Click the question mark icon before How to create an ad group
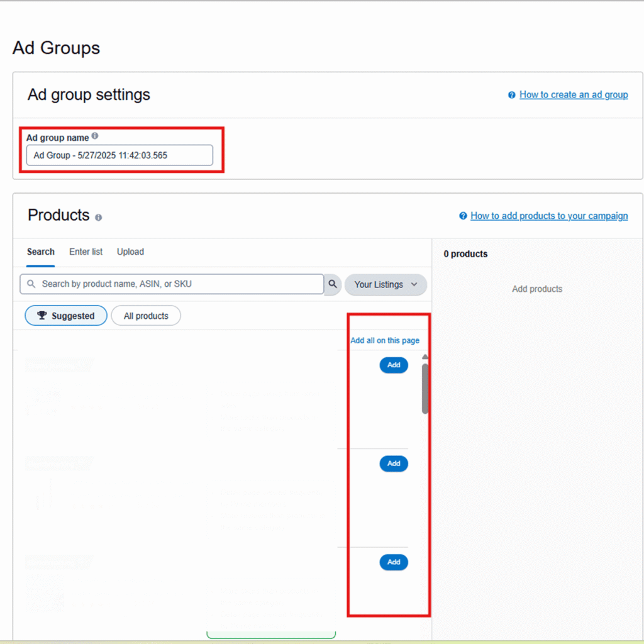Image resolution: width=644 pixels, height=644 pixels. click(511, 94)
